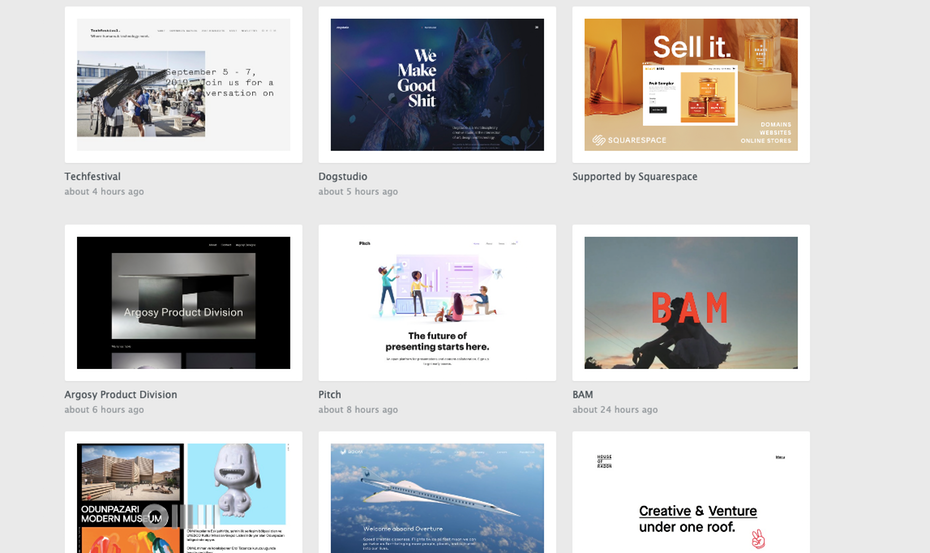Click 'about 4 hours ago' under Techfestival
Viewport: 930px width, 553px height.
point(104,191)
